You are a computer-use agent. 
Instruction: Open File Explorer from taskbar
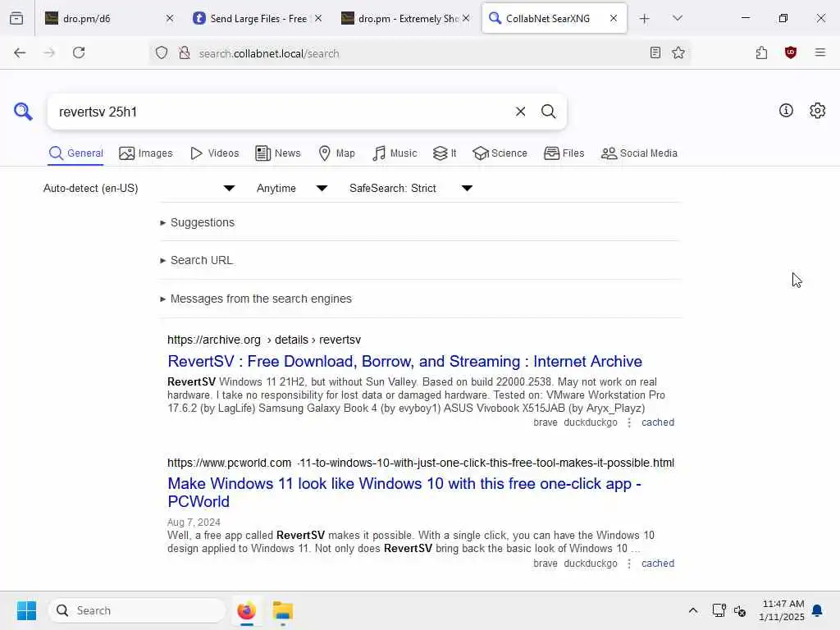[x=283, y=610]
